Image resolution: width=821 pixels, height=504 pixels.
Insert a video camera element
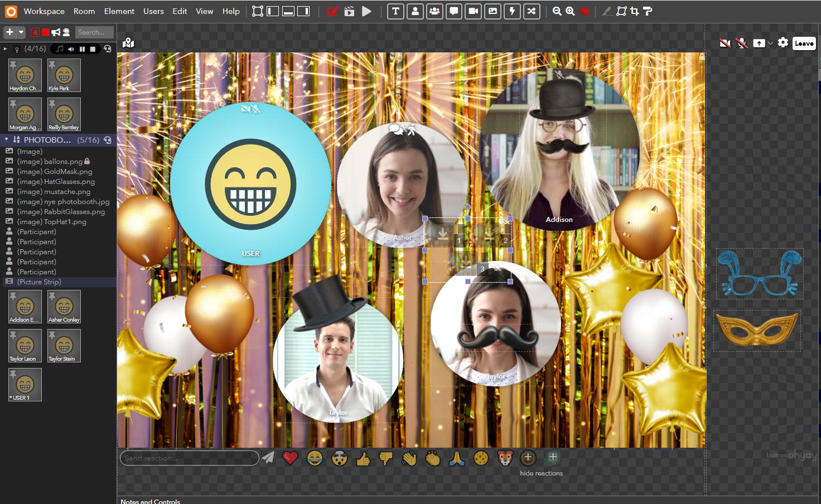[474, 11]
